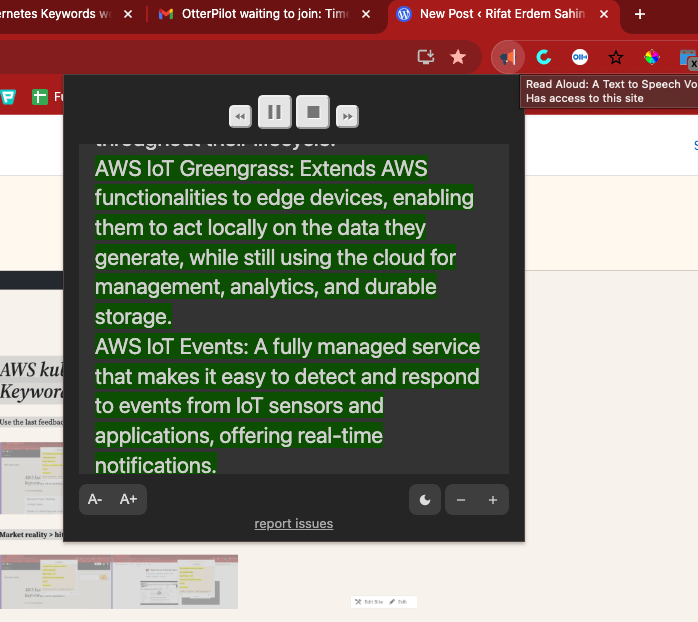Click the black star outline extension icon
This screenshot has height=622, width=698.
pos(616,57)
